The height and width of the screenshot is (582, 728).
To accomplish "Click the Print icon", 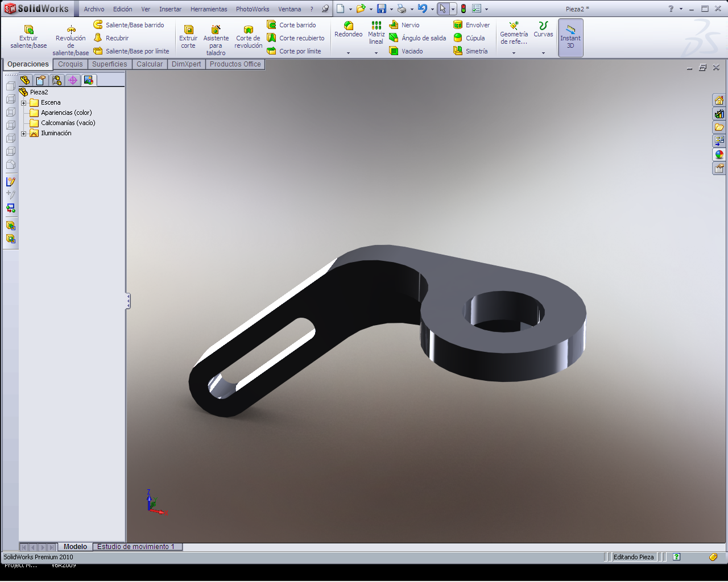I will [402, 9].
